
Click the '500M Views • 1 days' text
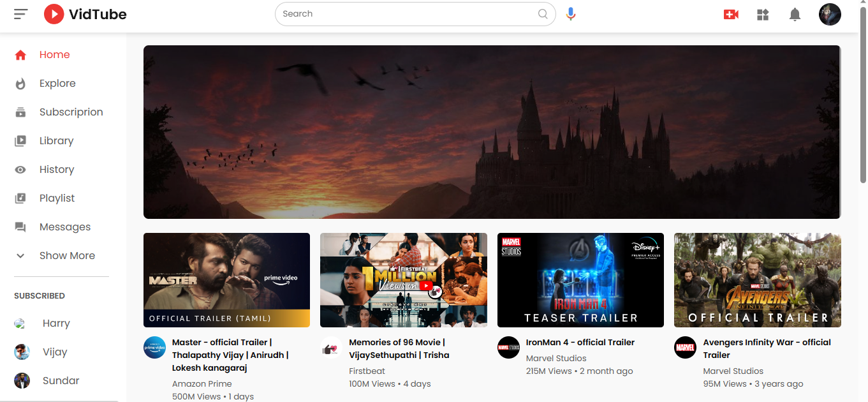[x=213, y=396]
